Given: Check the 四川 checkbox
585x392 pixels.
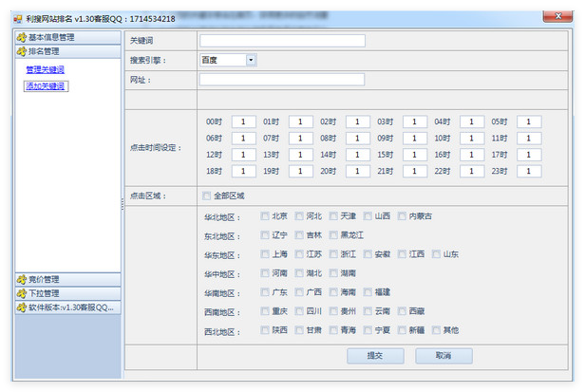Looking at the screenshot, I should (299, 311).
